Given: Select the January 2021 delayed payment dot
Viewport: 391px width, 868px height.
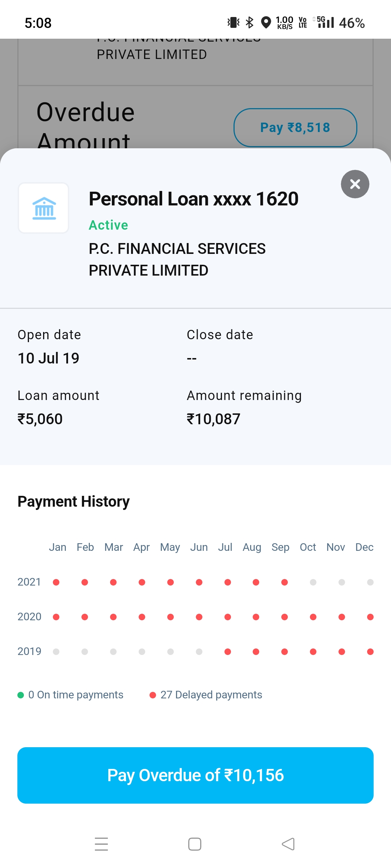Looking at the screenshot, I should point(56,582).
